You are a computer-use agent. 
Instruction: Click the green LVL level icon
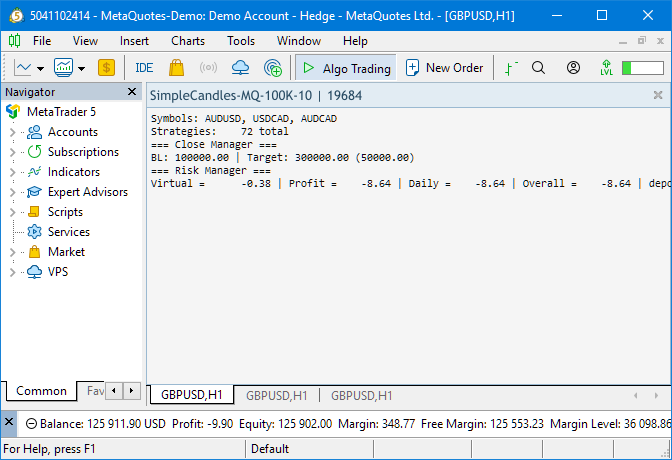pyautogui.click(x=606, y=68)
